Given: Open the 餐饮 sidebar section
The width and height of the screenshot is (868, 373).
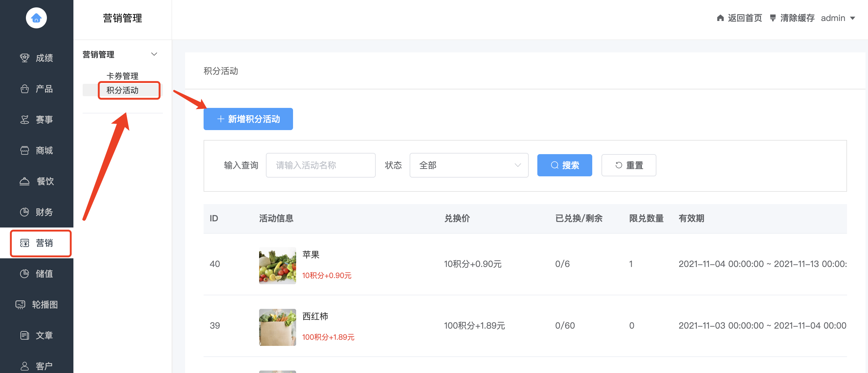Looking at the screenshot, I should (36, 181).
